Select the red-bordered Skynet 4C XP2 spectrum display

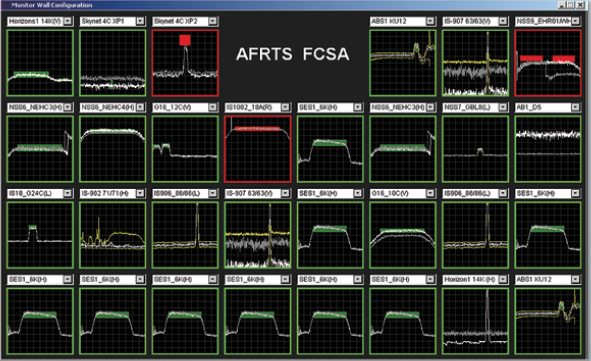click(x=185, y=63)
